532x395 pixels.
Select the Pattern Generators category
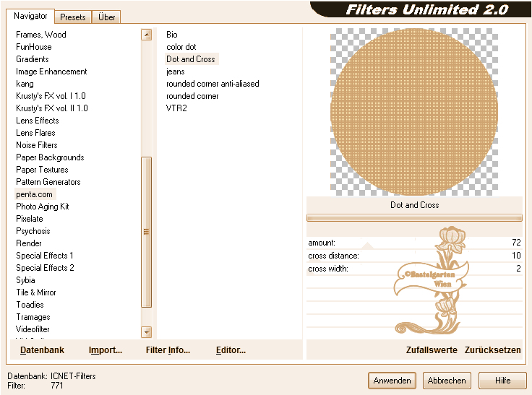coord(48,182)
